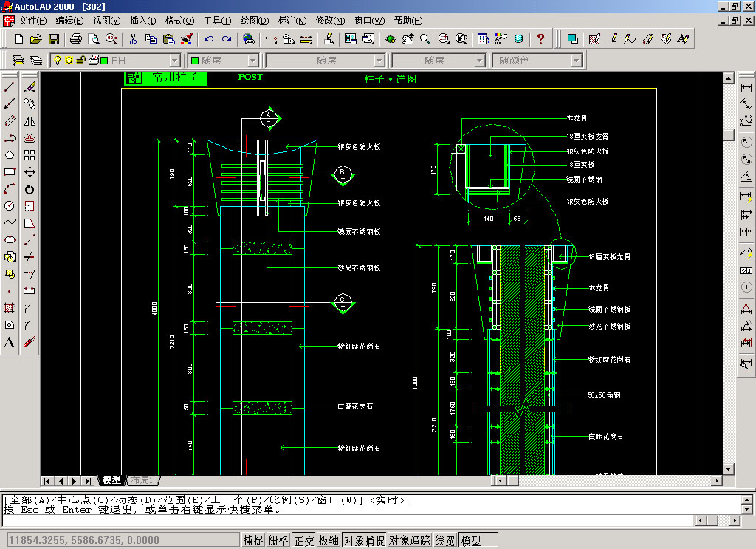The width and height of the screenshot is (756, 549).
Task: Expand the BH layer dropdown
Action: coord(174,61)
